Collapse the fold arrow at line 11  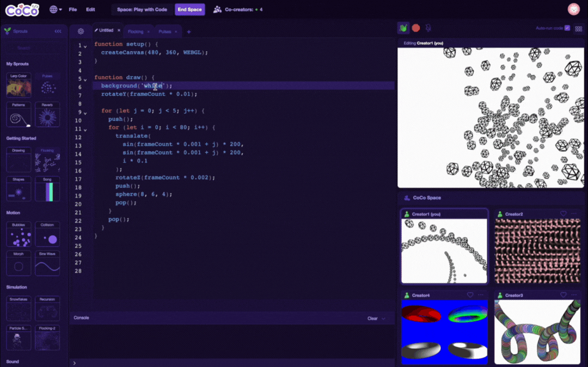[x=85, y=130]
